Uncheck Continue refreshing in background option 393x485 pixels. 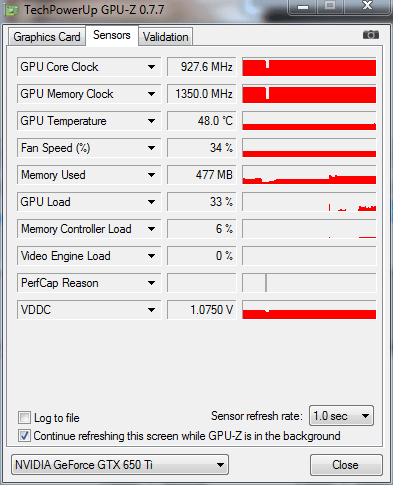(x=24, y=436)
